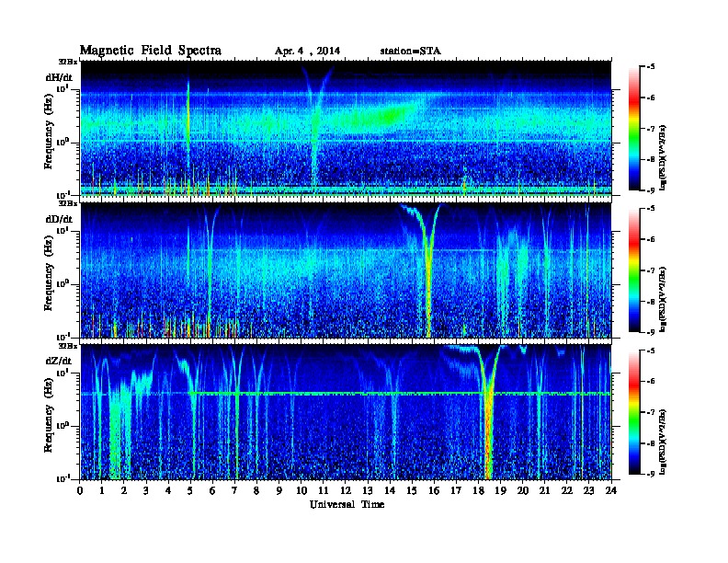
Task: Click inside the dZ/dt spectrogram plot
Action: click(x=346, y=412)
